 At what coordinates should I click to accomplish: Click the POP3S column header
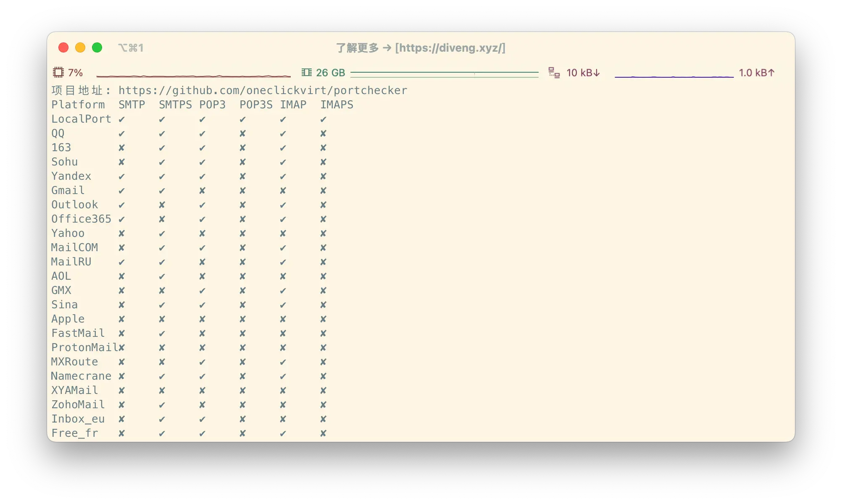point(256,105)
